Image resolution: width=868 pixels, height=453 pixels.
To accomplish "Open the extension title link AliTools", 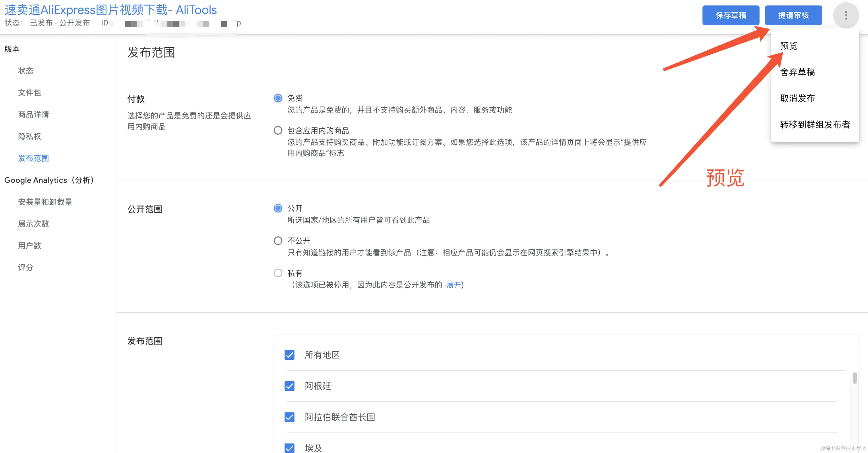I will 111,10.
